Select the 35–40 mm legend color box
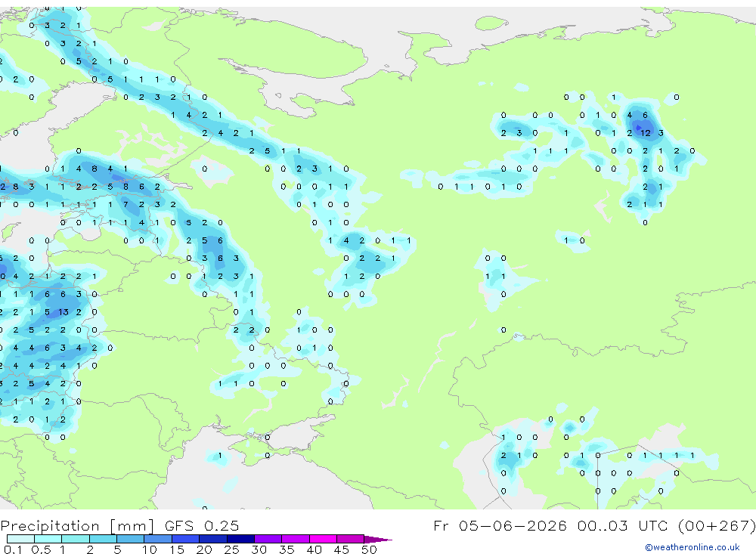 pyautogui.click(x=295, y=539)
